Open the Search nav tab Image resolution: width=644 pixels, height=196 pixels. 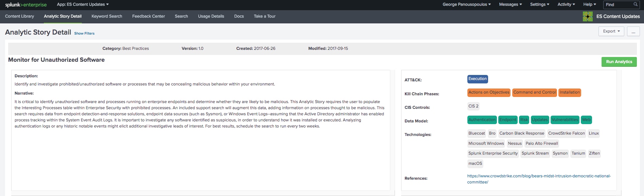pos(181,16)
